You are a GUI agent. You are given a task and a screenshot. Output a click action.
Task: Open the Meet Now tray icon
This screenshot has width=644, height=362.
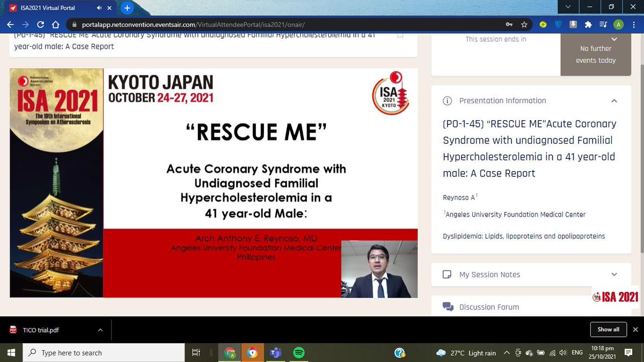pos(518,353)
